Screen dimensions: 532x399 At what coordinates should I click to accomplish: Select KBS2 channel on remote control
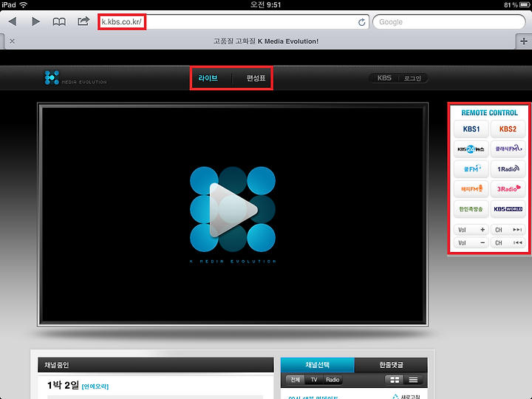[x=508, y=129]
